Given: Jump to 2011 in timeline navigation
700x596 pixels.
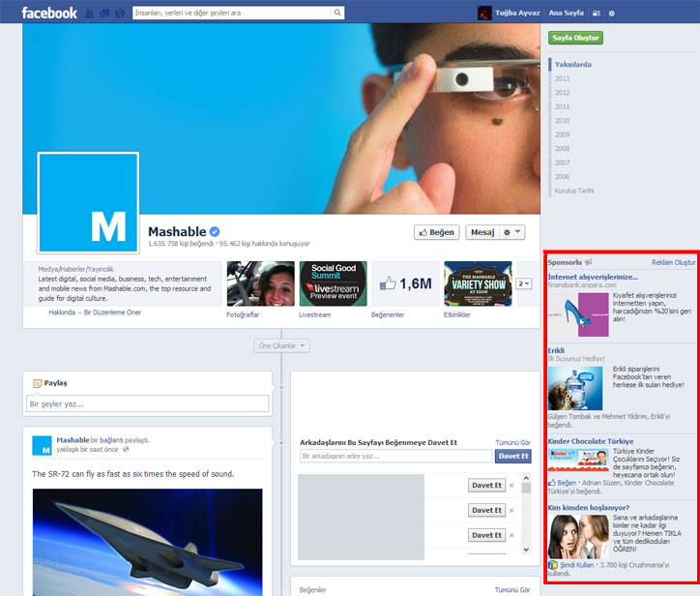Looking at the screenshot, I should (x=562, y=106).
